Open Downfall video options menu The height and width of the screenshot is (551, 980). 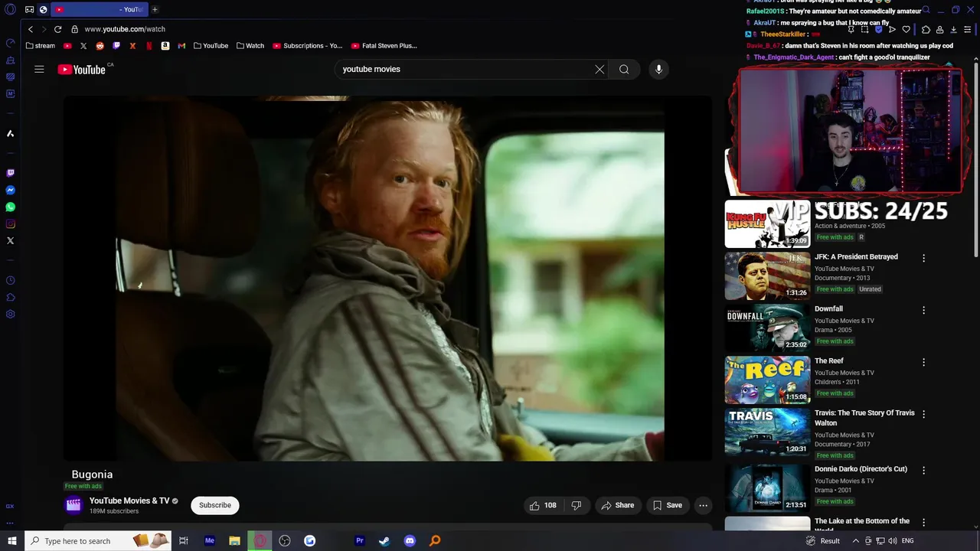pos(923,311)
